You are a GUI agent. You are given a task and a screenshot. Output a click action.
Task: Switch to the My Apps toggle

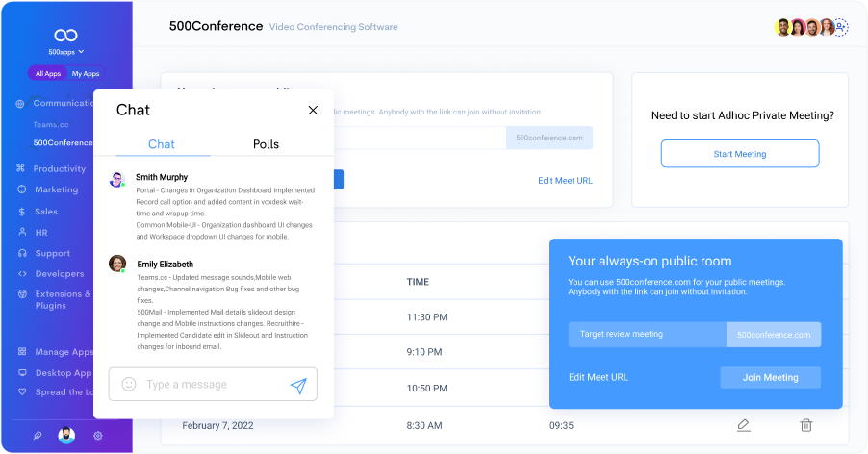pos(86,73)
